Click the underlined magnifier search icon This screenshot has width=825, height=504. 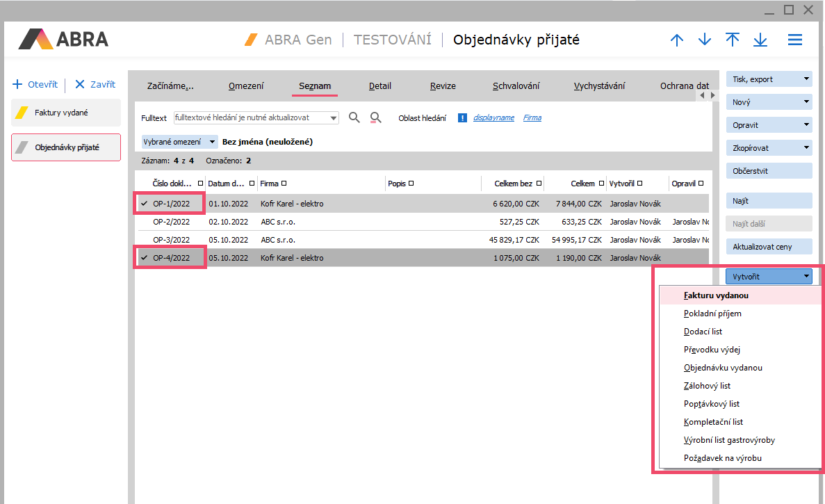pyautogui.click(x=376, y=117)
